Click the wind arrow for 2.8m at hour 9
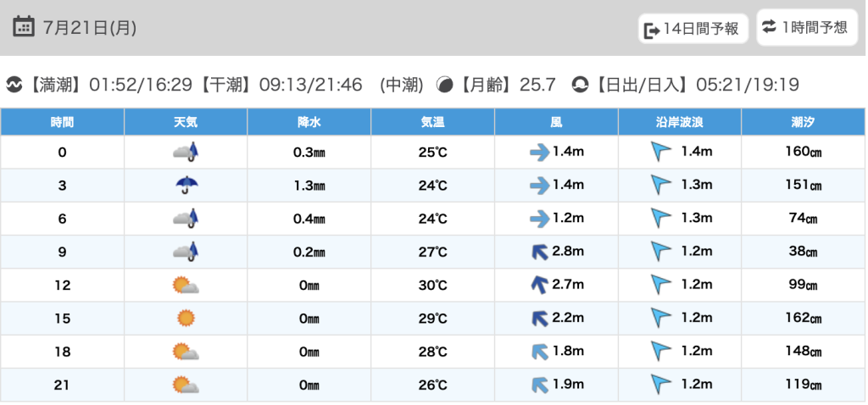 (x=538, y=252)
